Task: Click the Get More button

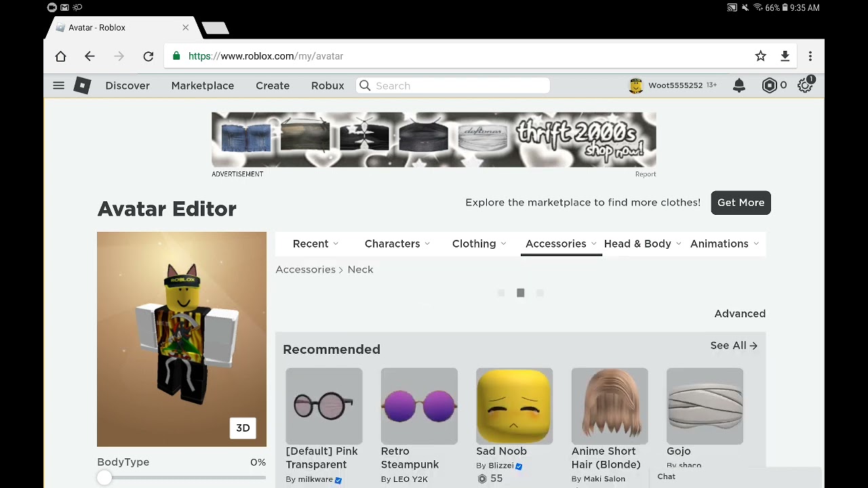Action: tap(741, 203)
